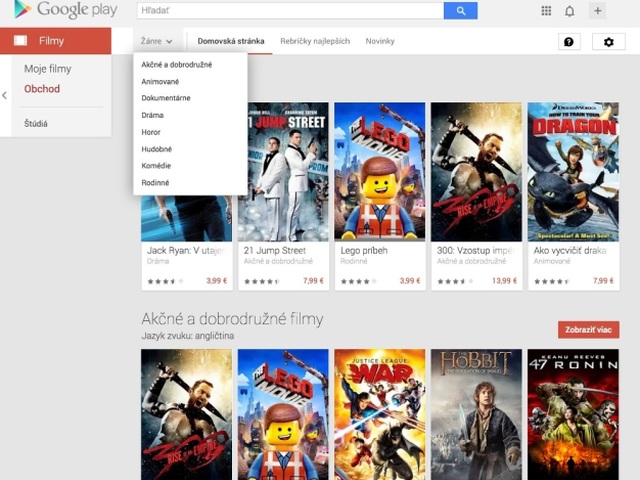Image resolution: width=640 pixels, height=480 pixels.
Task: Click the 21 Jump Street title text
Action: point(275,250)
